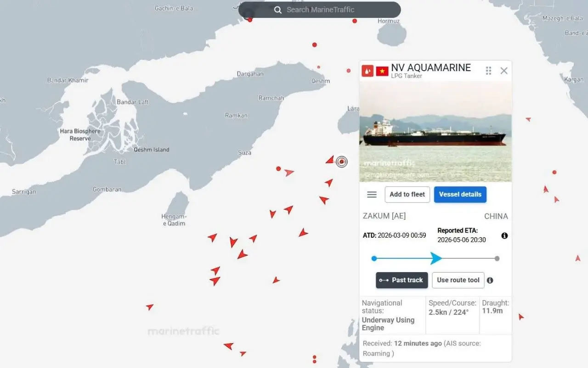Screen dimensions: 588x368
Task: Click the search magnifier icon
Action: (x=278, y=10)
